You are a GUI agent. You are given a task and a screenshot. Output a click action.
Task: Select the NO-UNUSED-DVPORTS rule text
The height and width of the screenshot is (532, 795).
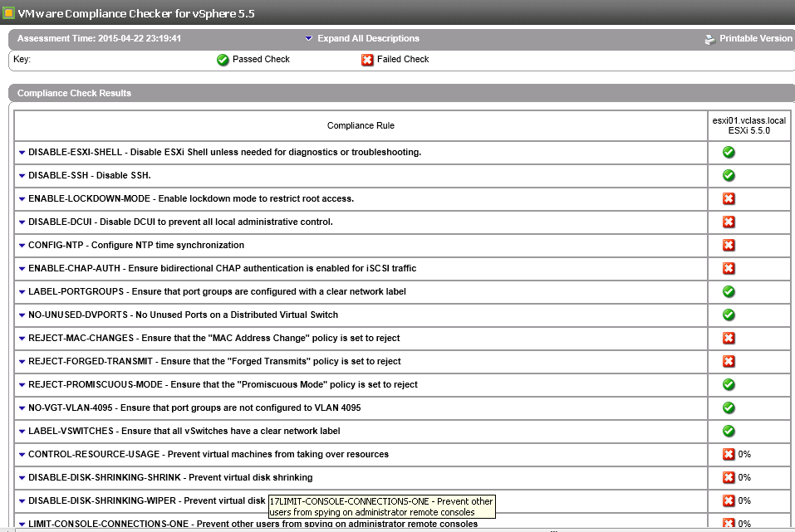pos(183,315)
